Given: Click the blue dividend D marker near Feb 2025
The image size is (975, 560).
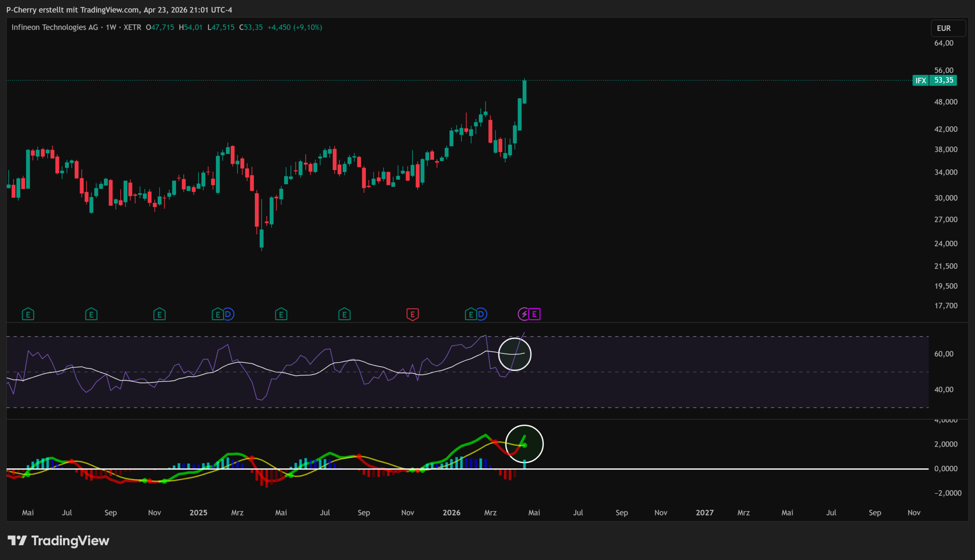Looking at the screenshot, I should (x=228, y=314).
